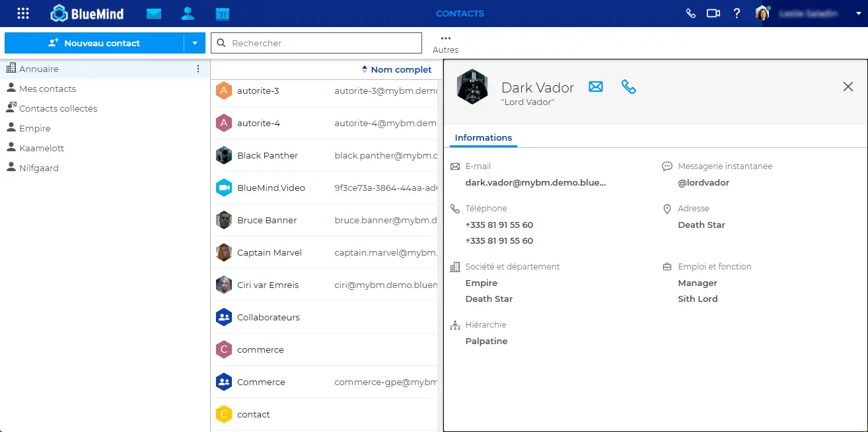Click contact yellow avatar icon

[x=224, y=414]
